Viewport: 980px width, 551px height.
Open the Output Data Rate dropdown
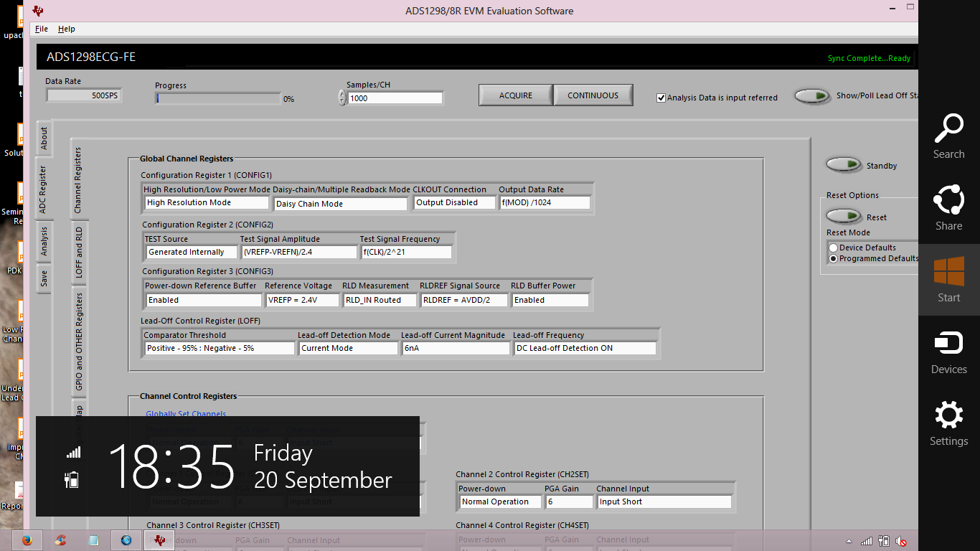coord(545,202)
